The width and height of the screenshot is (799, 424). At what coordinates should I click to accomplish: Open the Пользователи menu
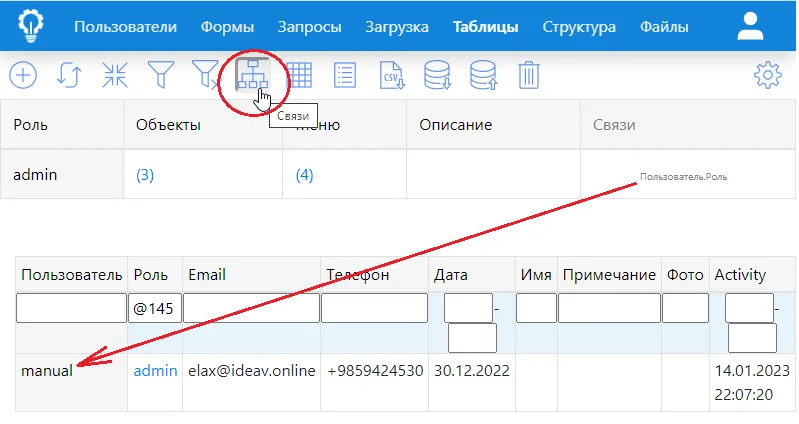coord(125,26)
